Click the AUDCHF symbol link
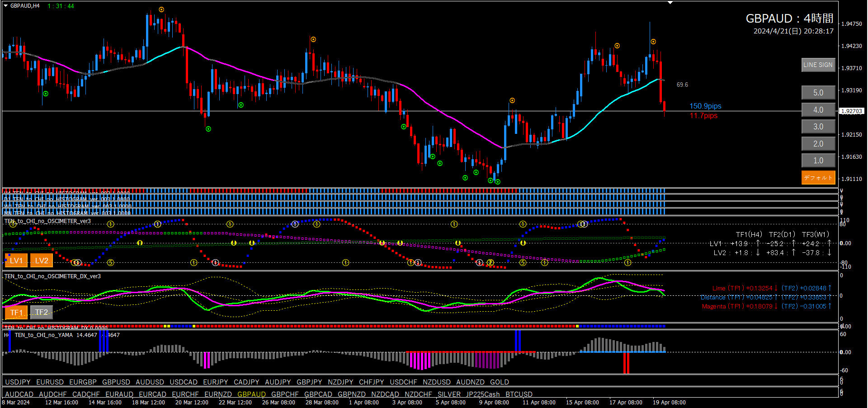The image size is (868, 408). pyautogui.click(x=53, y=394)
